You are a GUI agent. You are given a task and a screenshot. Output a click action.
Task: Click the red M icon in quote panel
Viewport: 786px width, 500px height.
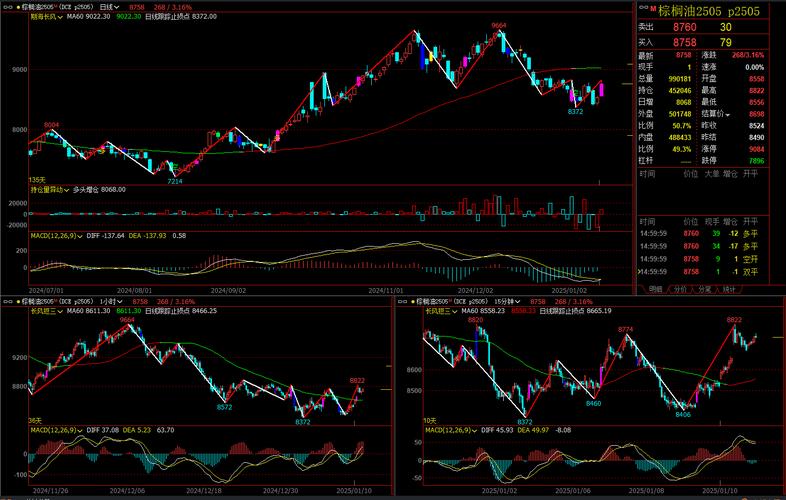coord(653,9)
